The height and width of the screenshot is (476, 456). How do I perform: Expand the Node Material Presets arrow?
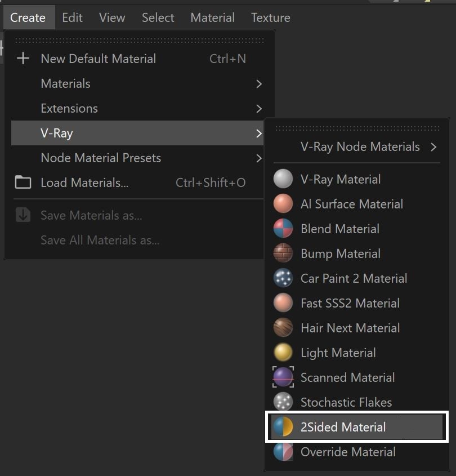259,158
